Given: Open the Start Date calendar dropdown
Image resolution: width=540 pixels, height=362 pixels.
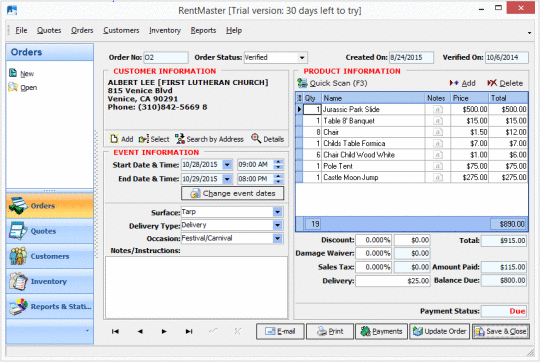Looking at the screenshot, I should click(227, 165).
